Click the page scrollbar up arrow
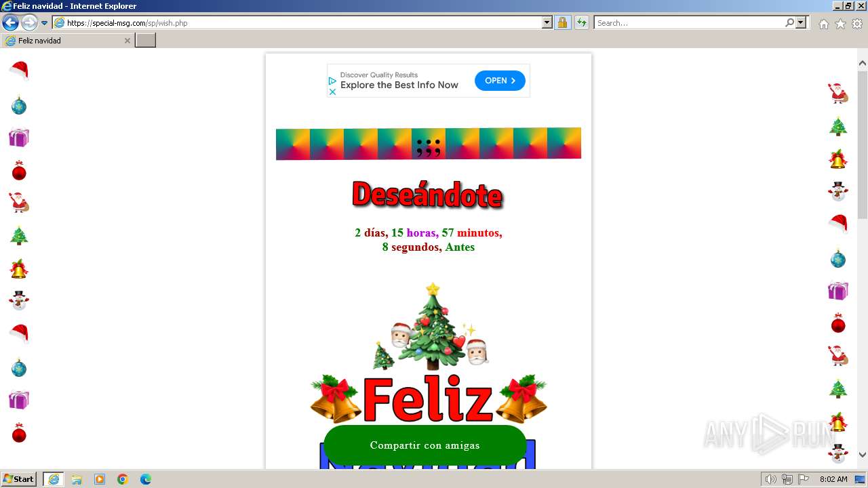 (863, 63)
